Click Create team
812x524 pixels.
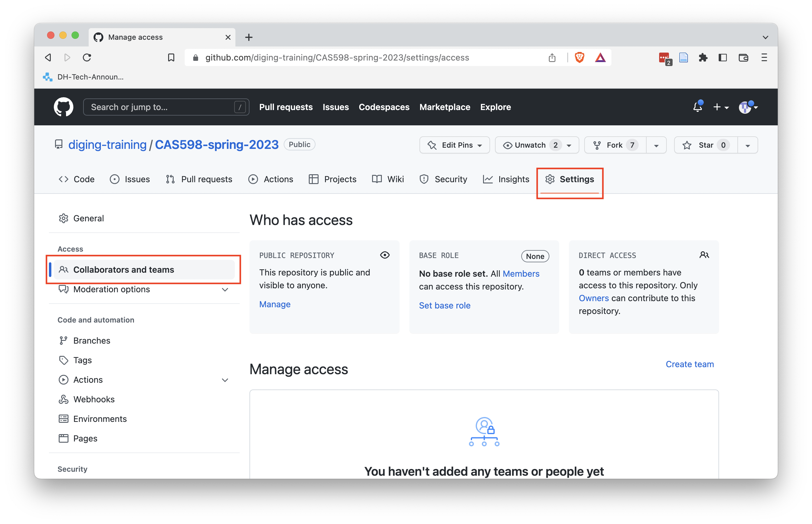[x=689, y=364]
